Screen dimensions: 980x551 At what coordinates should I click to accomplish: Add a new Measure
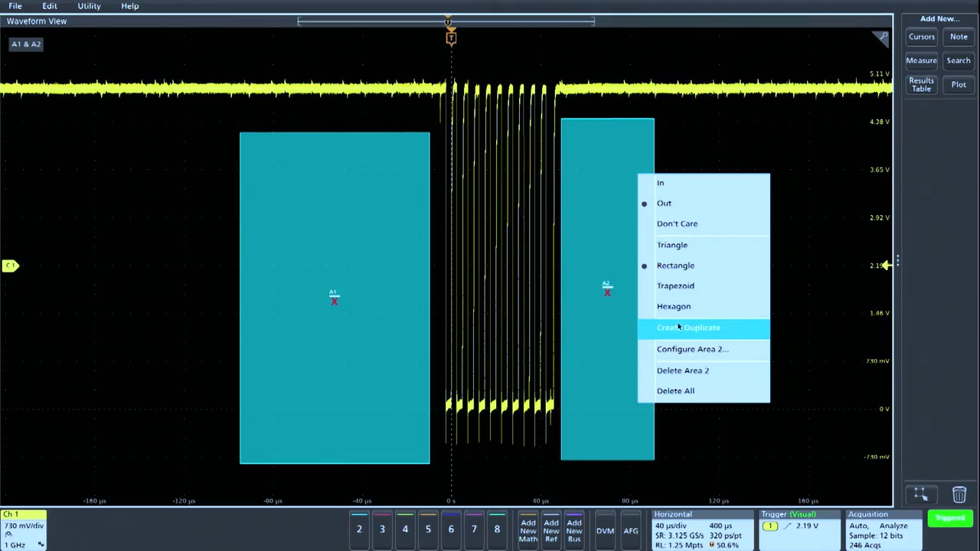pos(921,60)
